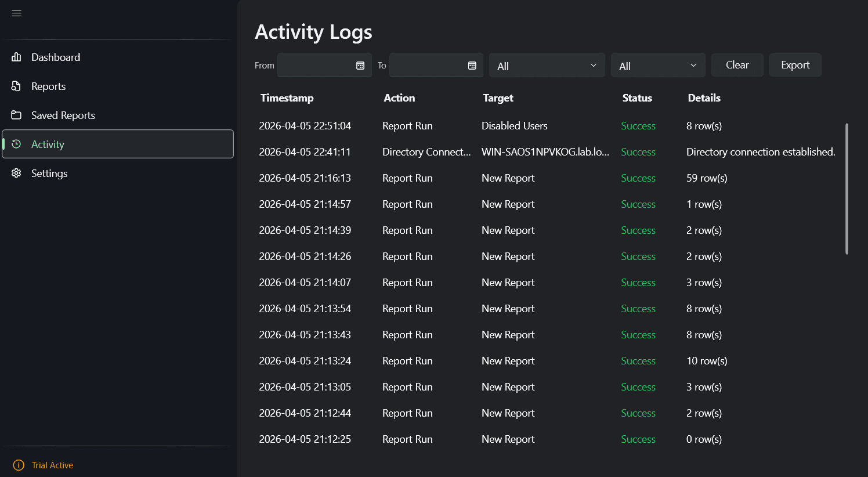Expand the second All filter dropdown
The image size is (868, 477).
pos(658,65)
